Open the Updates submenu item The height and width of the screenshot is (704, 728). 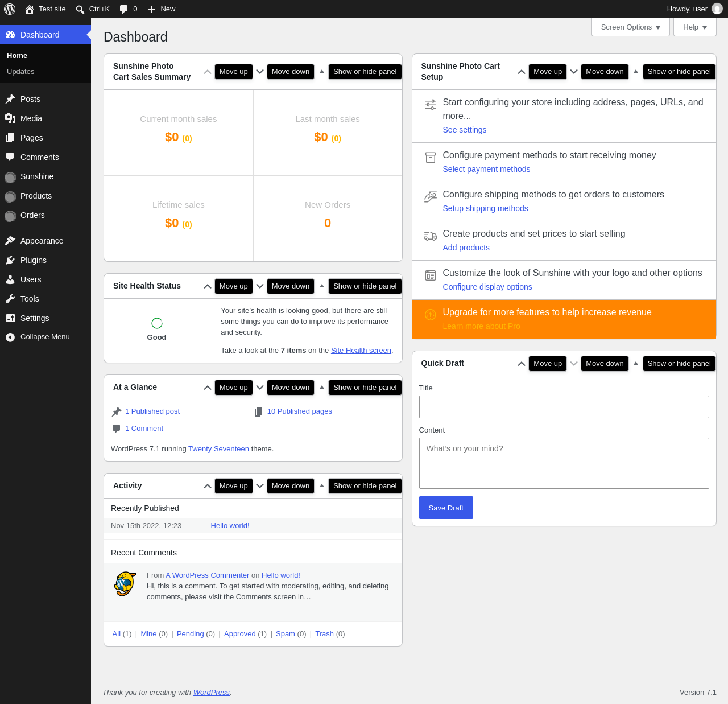[x=20, y=72]
